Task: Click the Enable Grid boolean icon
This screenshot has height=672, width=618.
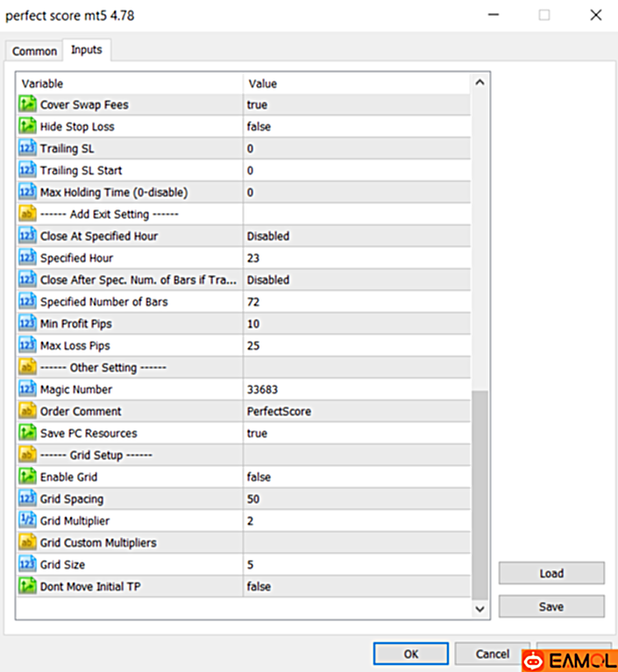Action: 27,477
